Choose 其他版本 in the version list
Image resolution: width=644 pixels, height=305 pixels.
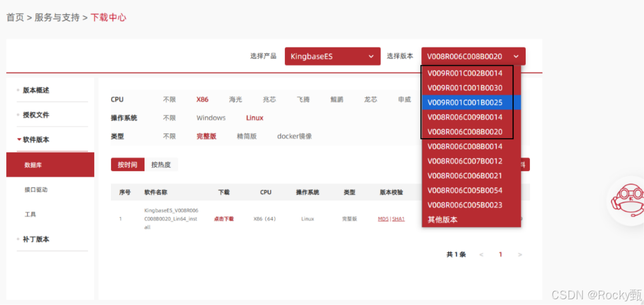point(471,220)
